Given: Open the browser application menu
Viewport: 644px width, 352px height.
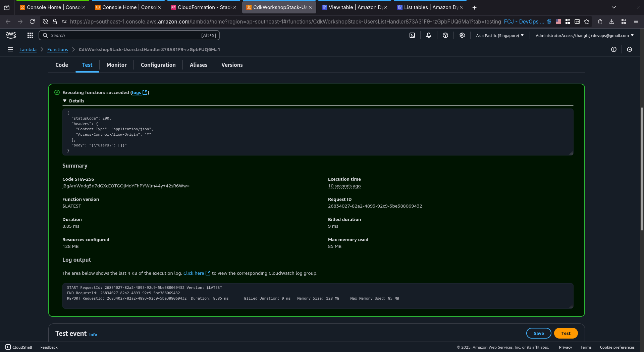Looking at the screenshot, I should pos(636,21).
